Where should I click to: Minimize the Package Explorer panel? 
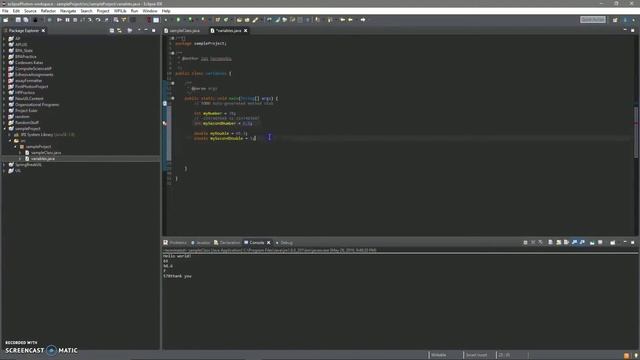pos(146,31)
